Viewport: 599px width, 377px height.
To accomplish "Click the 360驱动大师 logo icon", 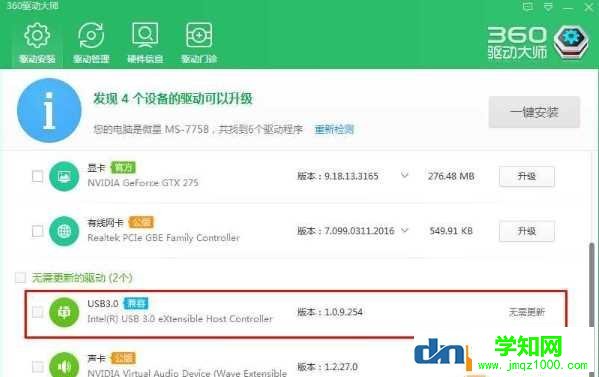I will [x=571, y=42].
